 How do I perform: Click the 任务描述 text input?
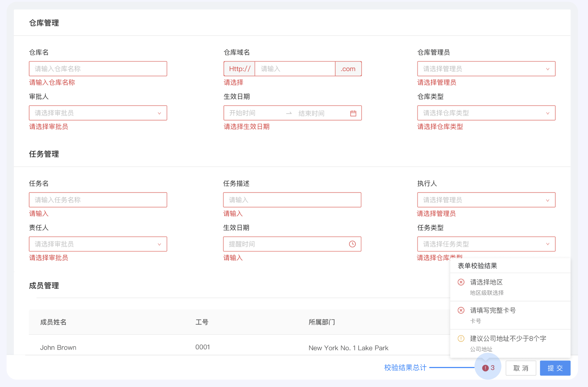292,200
